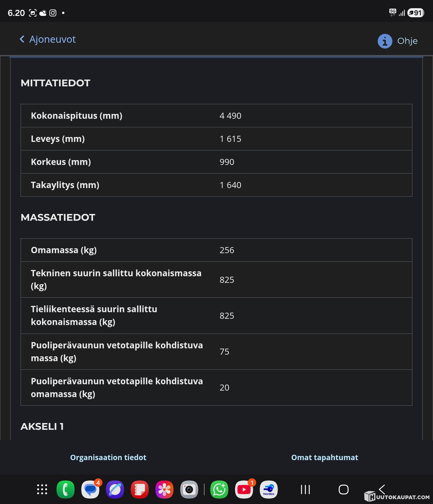Launch Samsung Internet browser icon
The width and height of the screenshot is (433, 504).
(x=115, y=489)
